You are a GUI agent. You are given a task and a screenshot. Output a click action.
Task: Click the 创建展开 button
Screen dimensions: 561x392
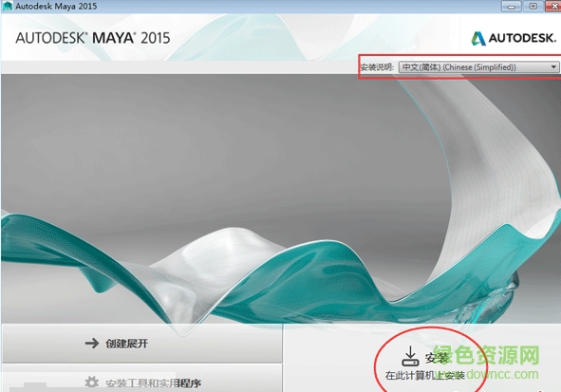click(142, 344)
